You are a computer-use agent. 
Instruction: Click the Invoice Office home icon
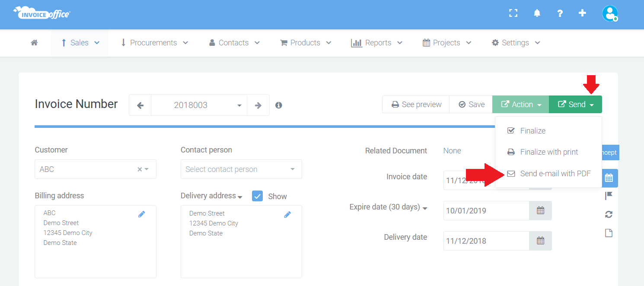34,42
